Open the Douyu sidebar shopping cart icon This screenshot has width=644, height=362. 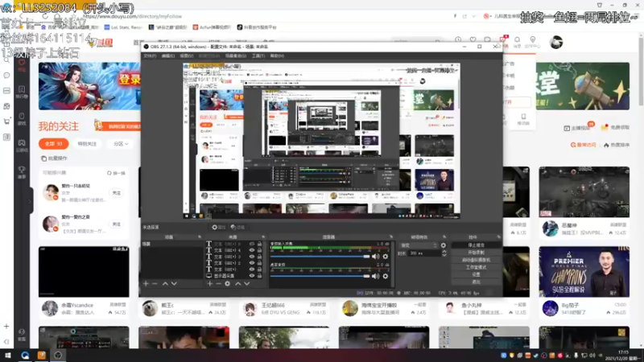(x=6, y=121)
